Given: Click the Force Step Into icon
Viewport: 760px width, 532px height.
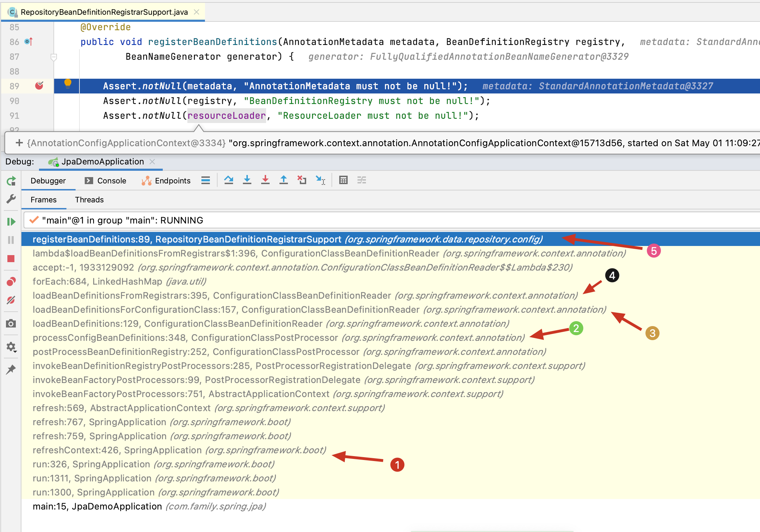Looking at the screenshot, I should 265,180.
